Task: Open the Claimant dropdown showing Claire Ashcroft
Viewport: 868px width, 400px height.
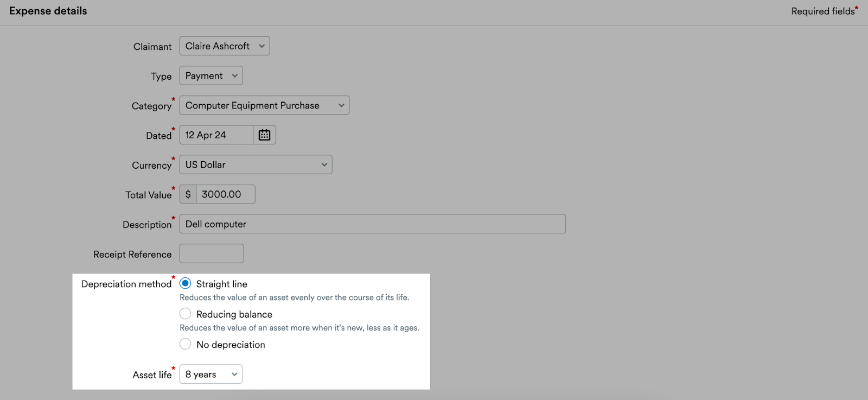Action: pyautogui.click(x=225, y=46)
